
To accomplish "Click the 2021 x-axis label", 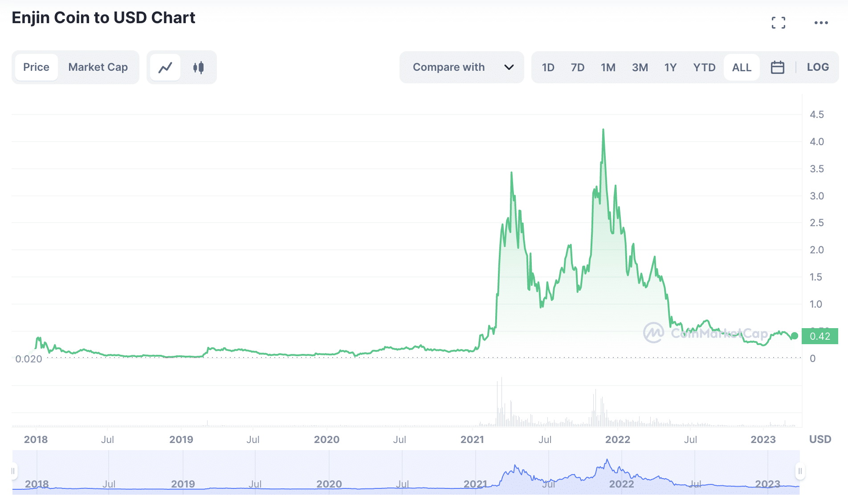I will tap(472, 439).
